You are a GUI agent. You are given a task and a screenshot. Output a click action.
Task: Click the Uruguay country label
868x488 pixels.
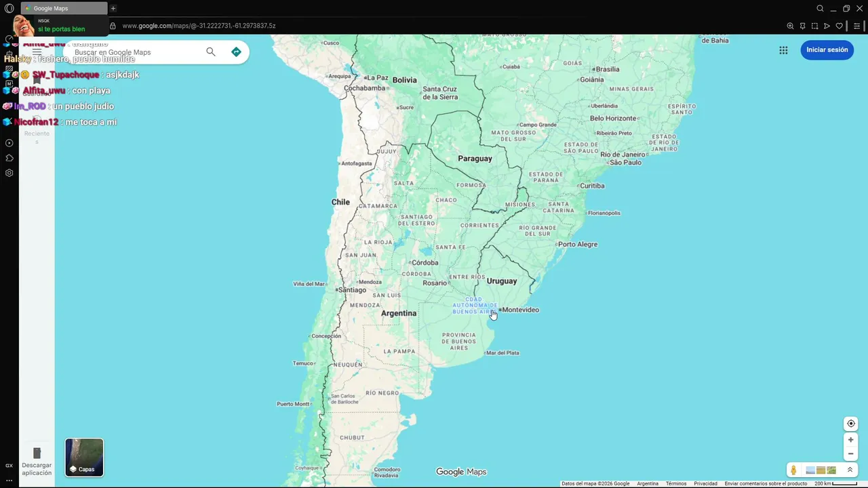pos(502,281)
